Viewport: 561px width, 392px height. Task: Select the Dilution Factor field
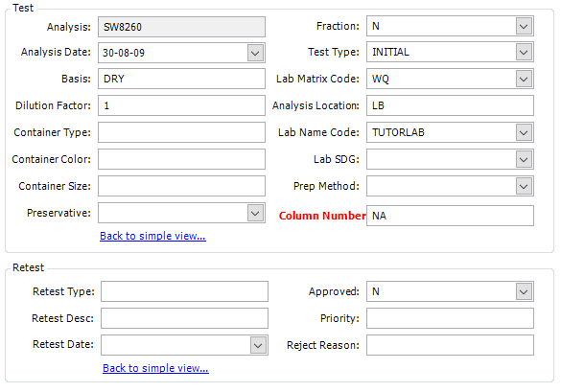tap(182, 105)
